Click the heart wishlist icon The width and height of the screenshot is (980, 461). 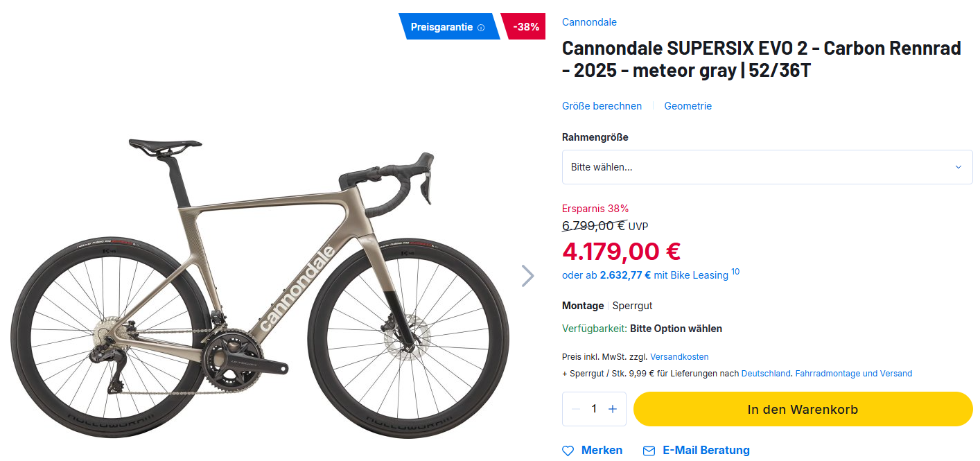(568, 451)
